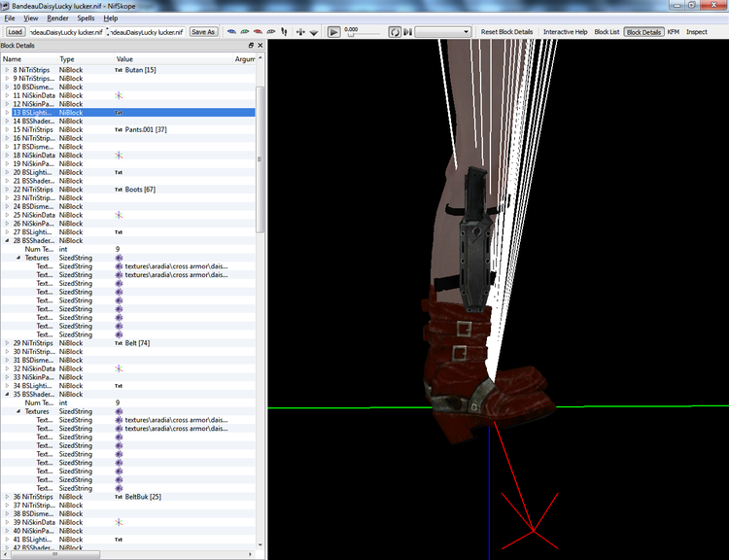Click the Save As button
Screen dimensions: 729x560
203,32
